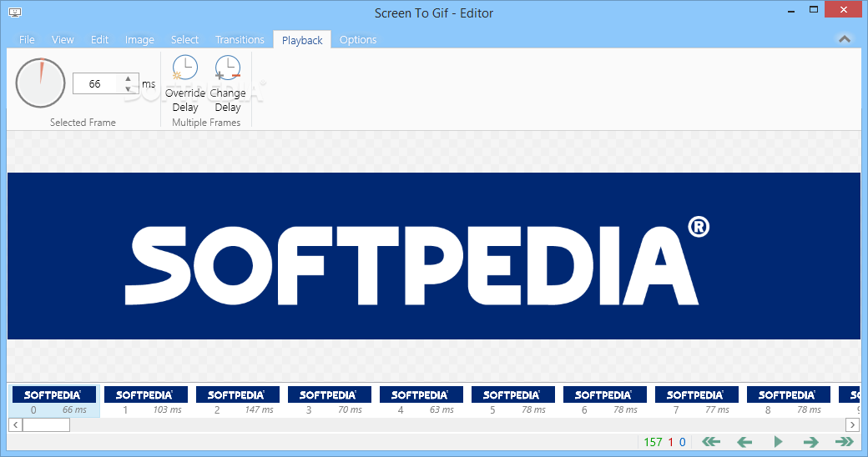Select frame 5 thumbnail
The width and height of the screenshot is (868, 457).
point(513,401)
